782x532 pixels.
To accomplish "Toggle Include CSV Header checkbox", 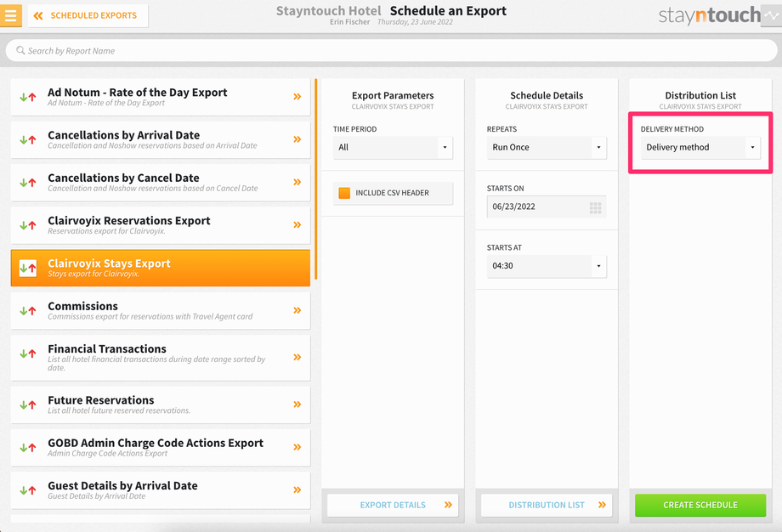I will coord(344,193).
